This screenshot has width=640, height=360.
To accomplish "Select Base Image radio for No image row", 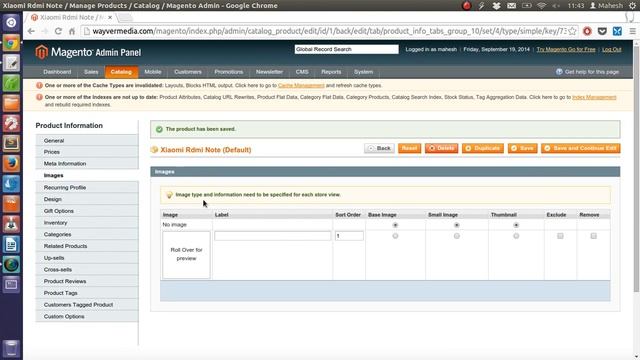I will (x=395, y=225).
